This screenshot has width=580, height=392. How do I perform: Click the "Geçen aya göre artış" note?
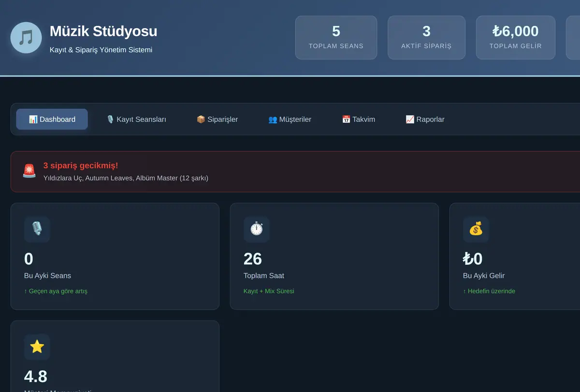click(56, 291)
